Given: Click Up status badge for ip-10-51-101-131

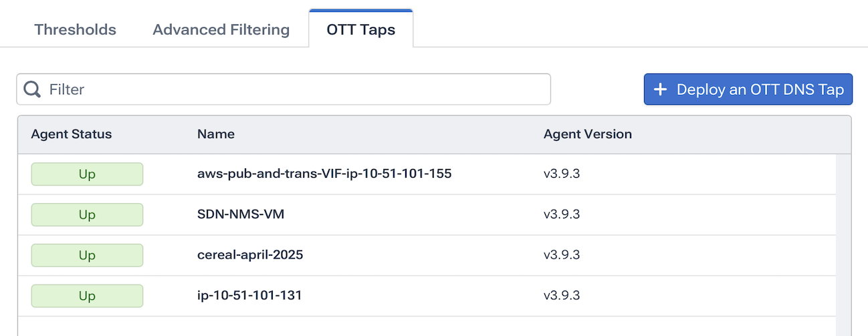Looking at the screenshot, I should 87,295.
